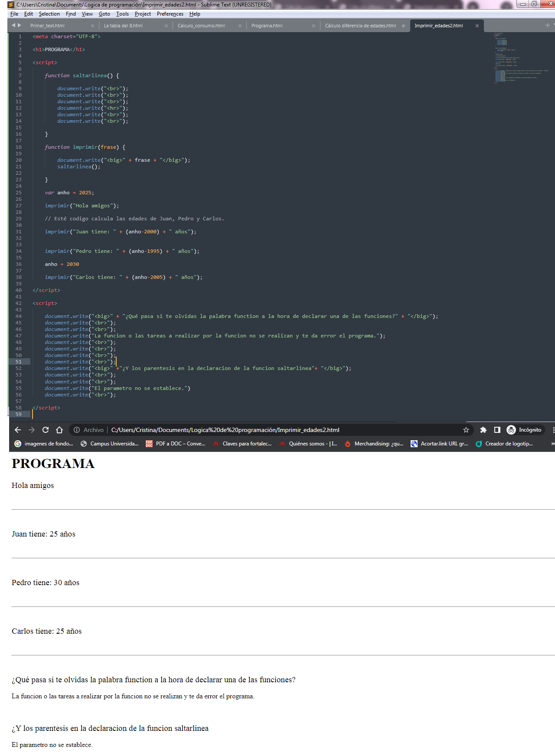Screen dimensions: 555x756
Task: Toggle the browser side panel icon
Action: click(497, 430)
